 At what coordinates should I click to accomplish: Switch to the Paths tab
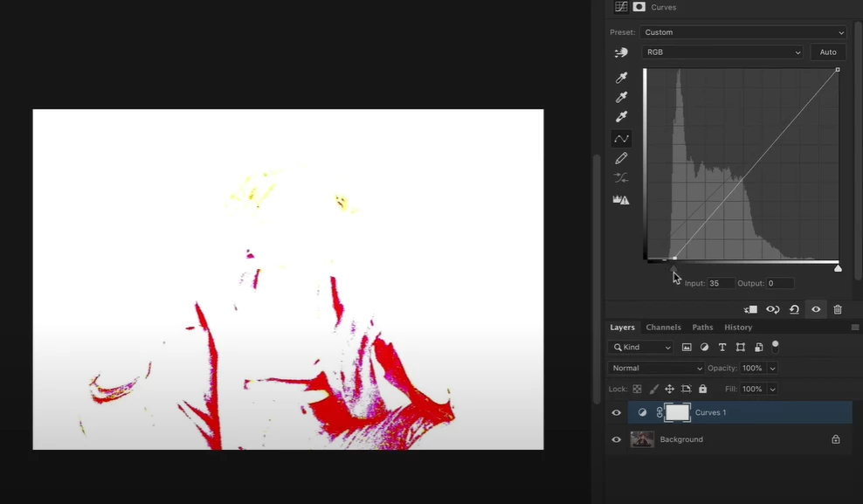tap(702, 328)
